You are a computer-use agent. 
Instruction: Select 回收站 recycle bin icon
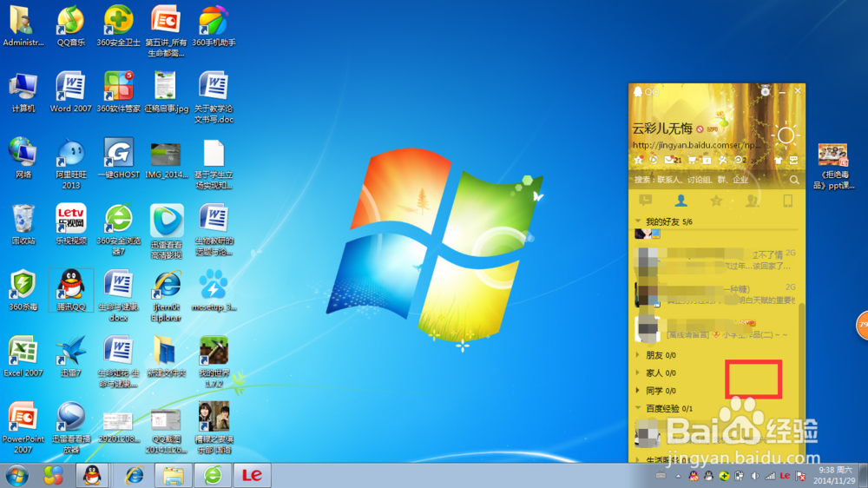tap(23, 224)
